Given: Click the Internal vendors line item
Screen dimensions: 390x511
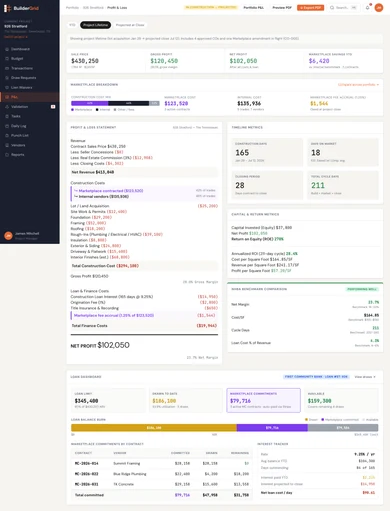Looking at the screenshot, I should pos(144,196).
